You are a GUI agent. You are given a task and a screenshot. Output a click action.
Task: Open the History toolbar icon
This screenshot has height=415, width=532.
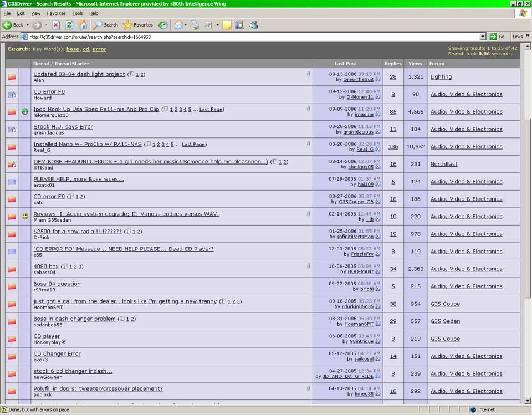pos(163,25)
